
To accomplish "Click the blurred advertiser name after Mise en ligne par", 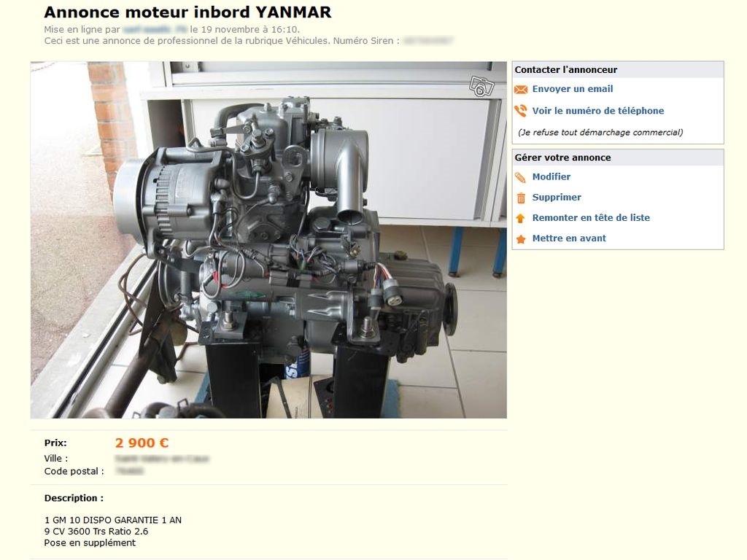I will tap(155, 29).
